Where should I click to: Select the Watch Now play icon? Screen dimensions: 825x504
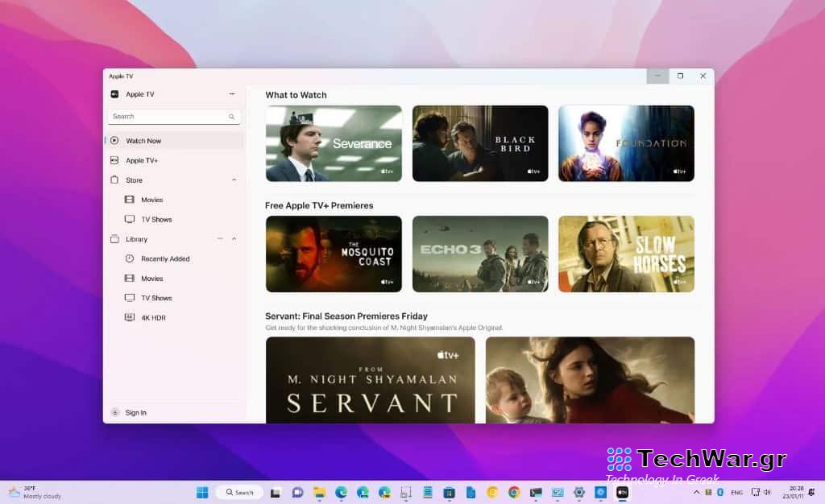point(114,141)
